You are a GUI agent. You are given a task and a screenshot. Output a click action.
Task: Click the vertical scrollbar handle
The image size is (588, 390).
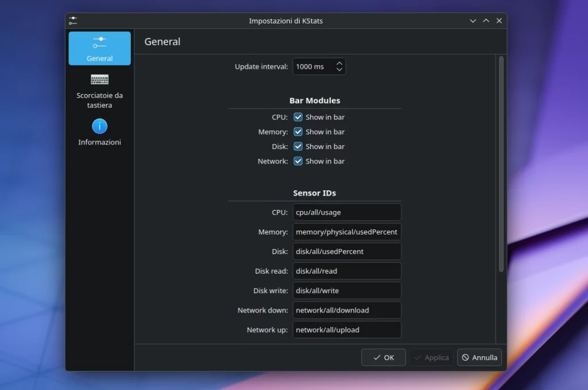click(501, 164)
